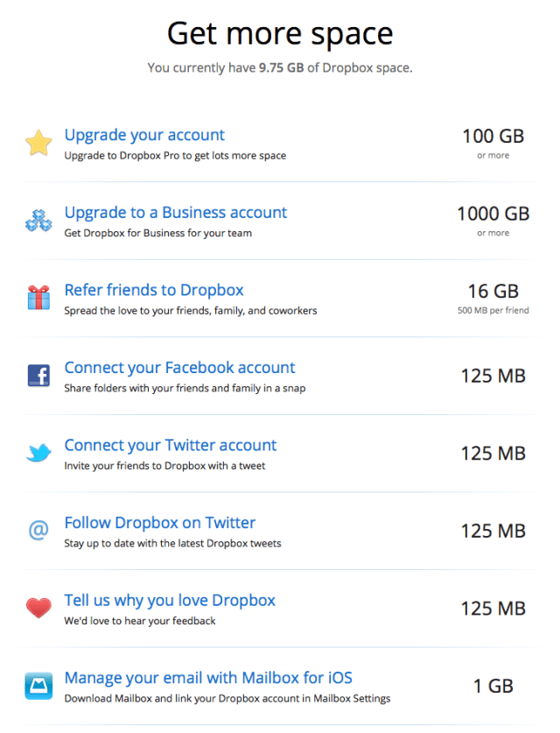Select Refer friends to Dropbox link
This screenshot has width=560, height=733.
tap(154, 290)
